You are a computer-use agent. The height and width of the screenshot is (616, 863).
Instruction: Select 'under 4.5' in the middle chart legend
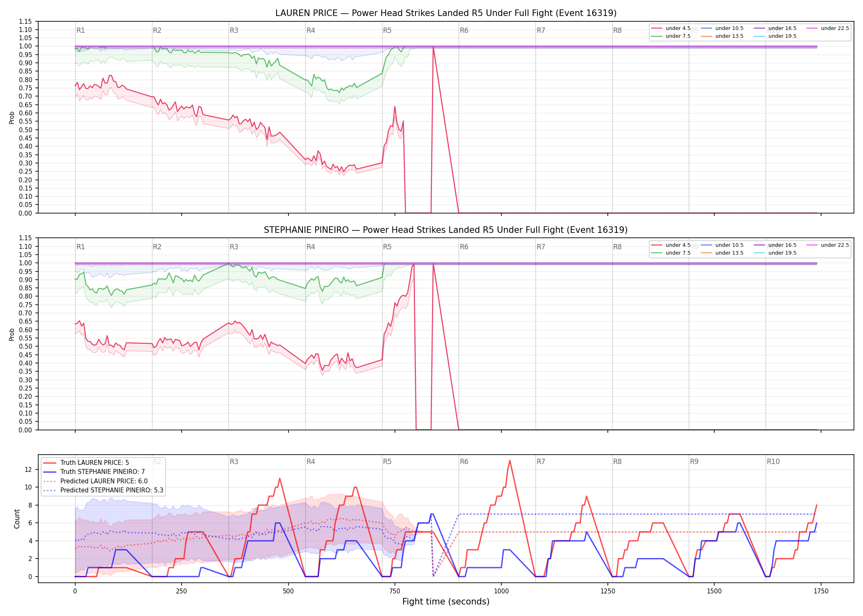(x=671, y=245)
